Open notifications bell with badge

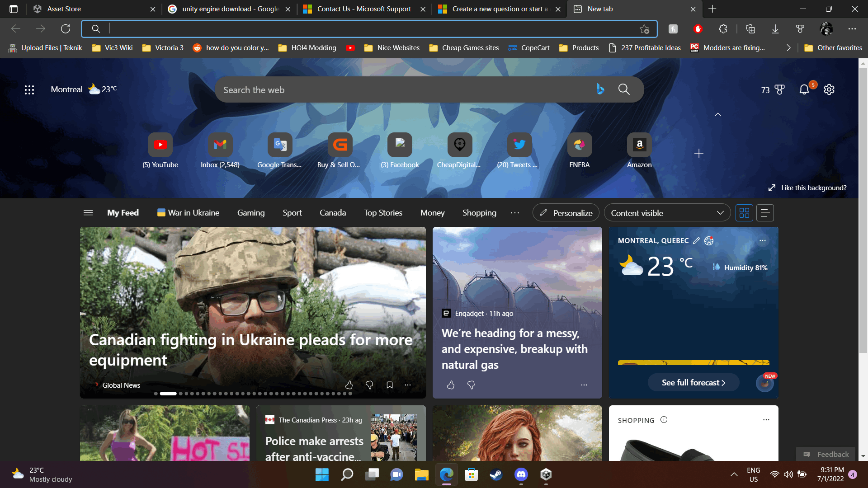point(804,89)
